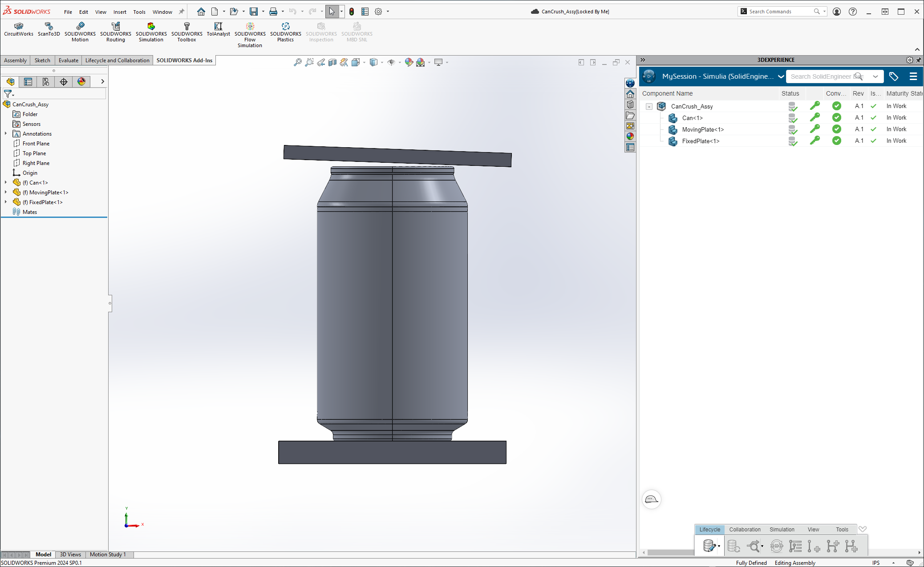Screen dimensions: 924x567
Task: Click the Search SolidEngineer input field
Action: [821, 76]
